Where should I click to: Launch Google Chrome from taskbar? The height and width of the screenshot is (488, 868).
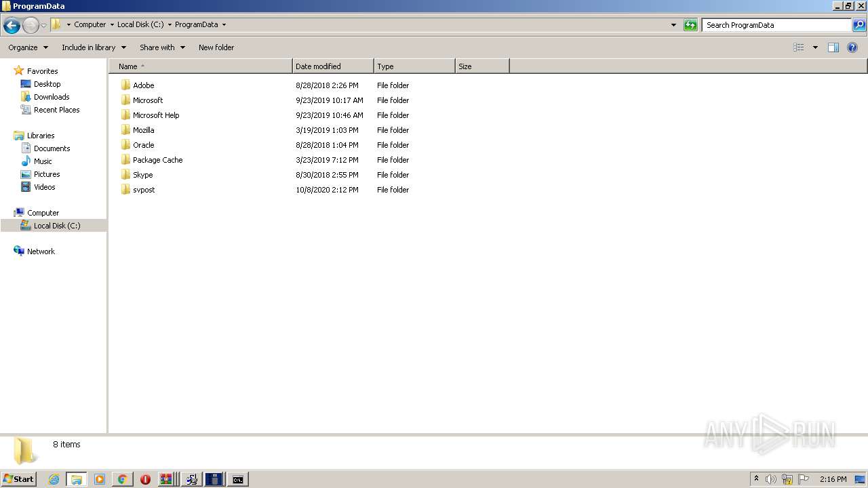pos(122,479)
